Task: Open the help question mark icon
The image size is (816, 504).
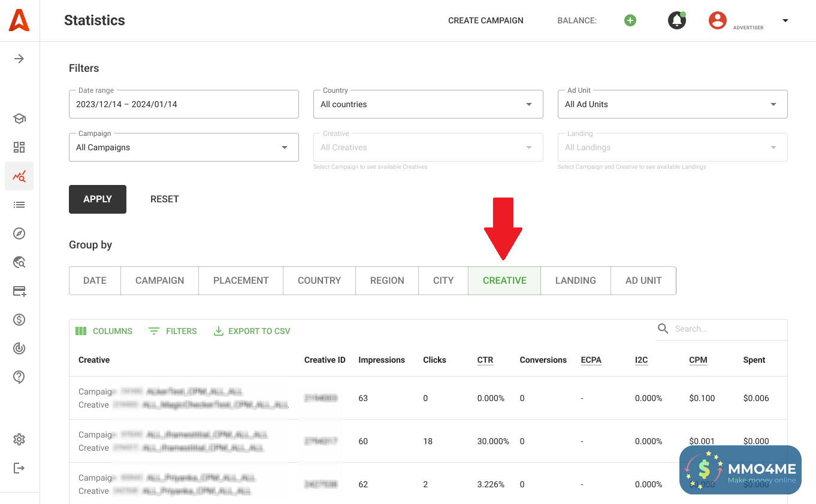Action: coord(19,377)
